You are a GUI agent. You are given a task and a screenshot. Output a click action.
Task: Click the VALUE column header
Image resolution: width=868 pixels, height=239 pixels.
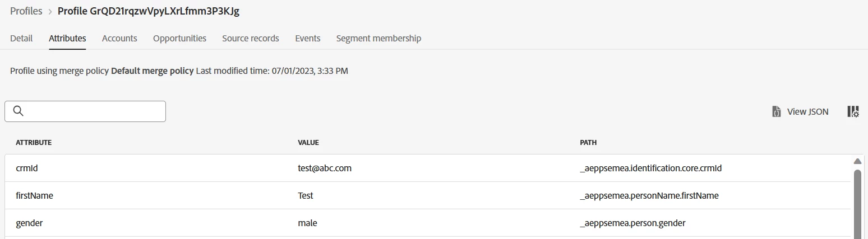[x=308, y=143]
